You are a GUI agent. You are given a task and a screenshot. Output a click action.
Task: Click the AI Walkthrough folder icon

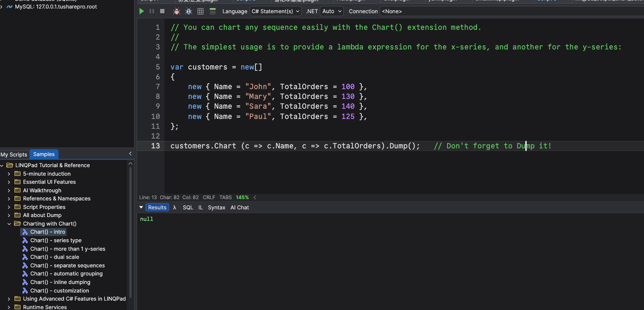pos(18,190)
